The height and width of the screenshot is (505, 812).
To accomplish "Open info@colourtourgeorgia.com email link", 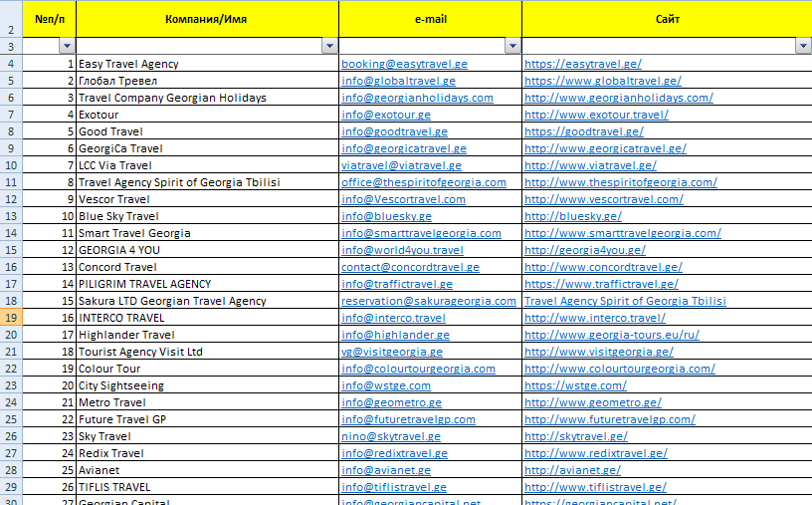I will point(418,369).
